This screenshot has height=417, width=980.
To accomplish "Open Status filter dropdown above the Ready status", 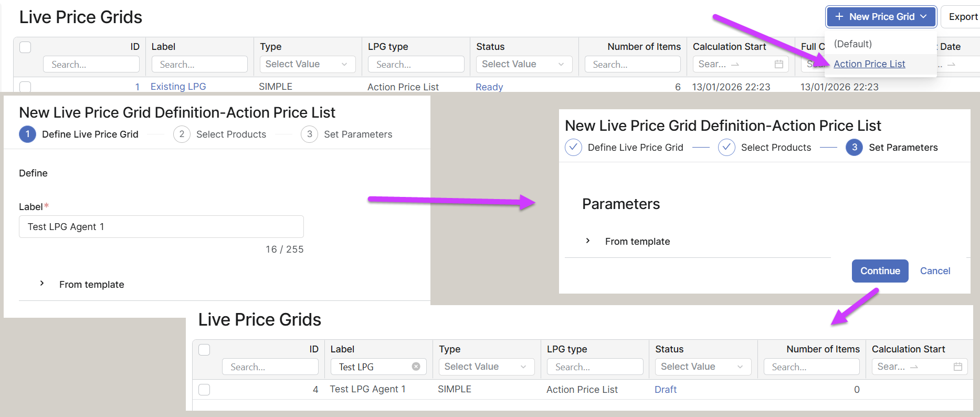I will point(523,64).
